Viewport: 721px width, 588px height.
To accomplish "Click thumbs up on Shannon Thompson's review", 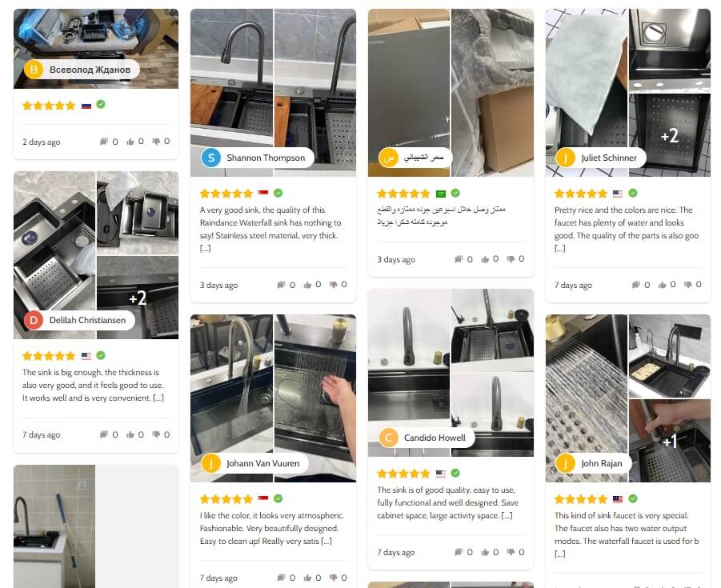I will point(307,285).
